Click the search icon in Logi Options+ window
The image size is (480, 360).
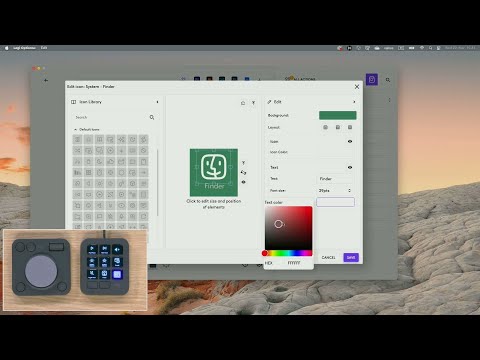388,80
